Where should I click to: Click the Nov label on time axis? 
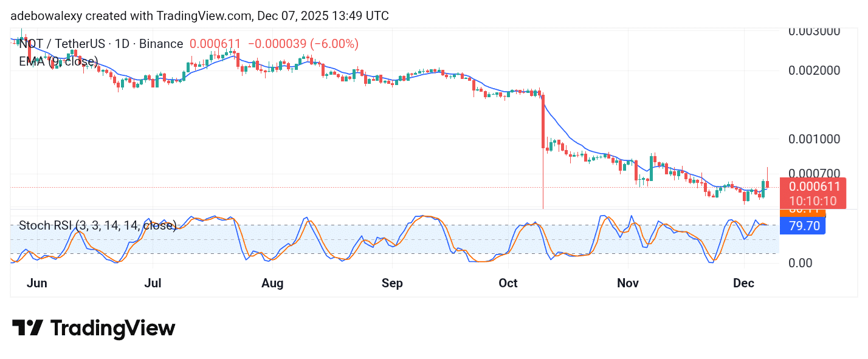point(628,283)
